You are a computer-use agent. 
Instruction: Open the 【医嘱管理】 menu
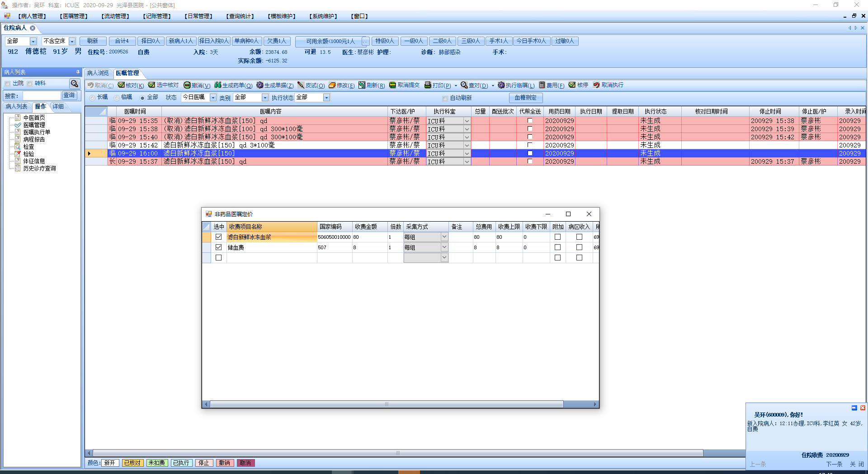coord(74,16)
